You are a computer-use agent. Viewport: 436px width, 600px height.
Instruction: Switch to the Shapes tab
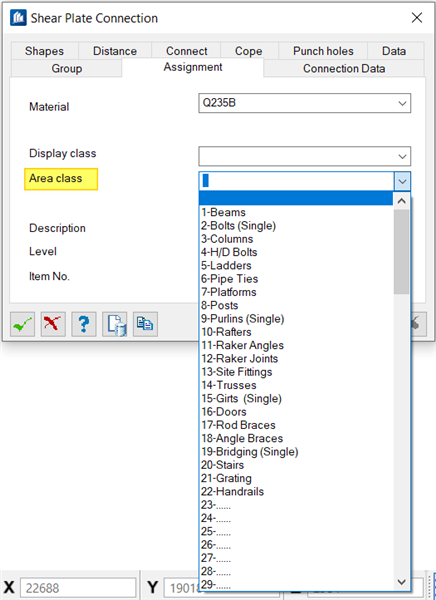tap(44, 51)
